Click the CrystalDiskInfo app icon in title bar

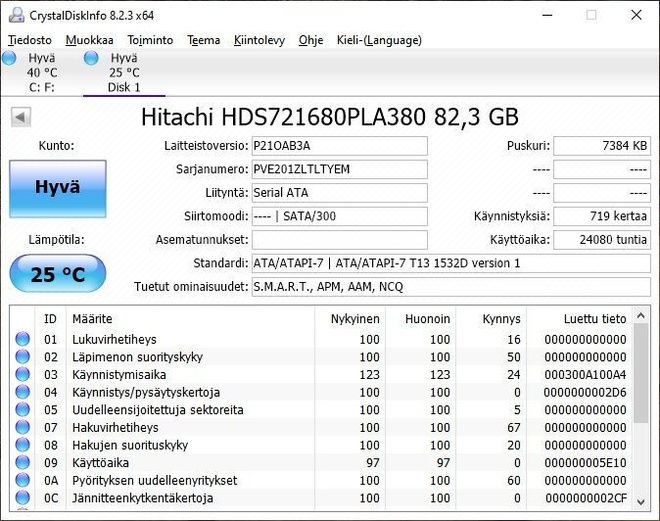pos(17,15)
